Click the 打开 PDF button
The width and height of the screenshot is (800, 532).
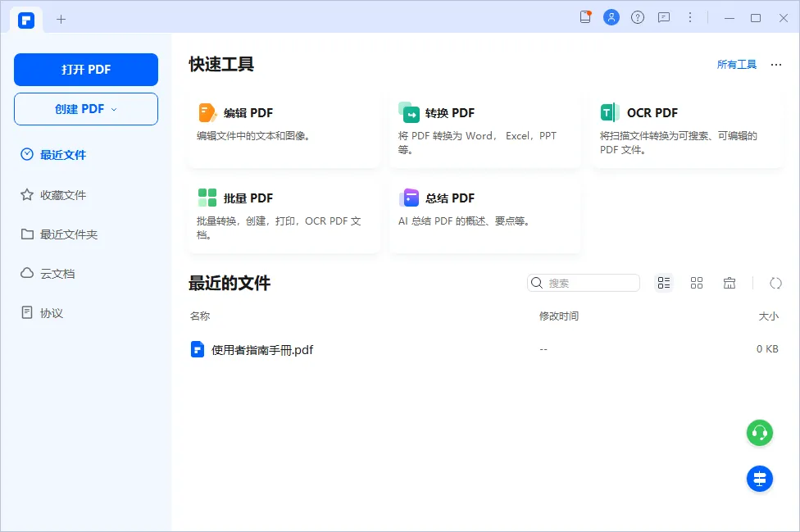point(86,70)
